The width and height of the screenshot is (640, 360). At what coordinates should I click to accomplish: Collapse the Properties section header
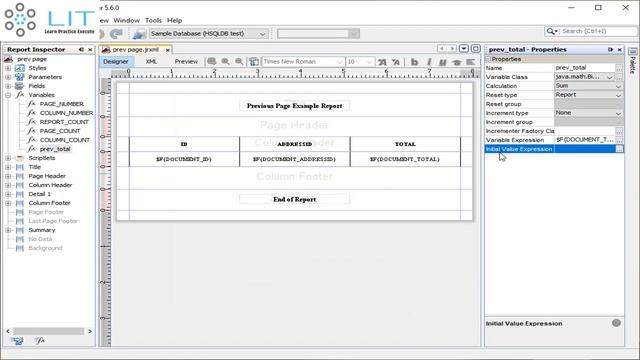[488, 59]
